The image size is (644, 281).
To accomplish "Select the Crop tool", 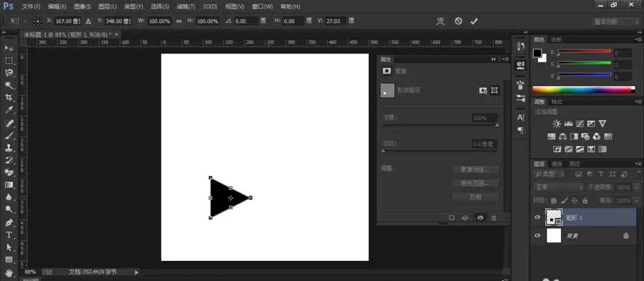I will pos(9,98).
